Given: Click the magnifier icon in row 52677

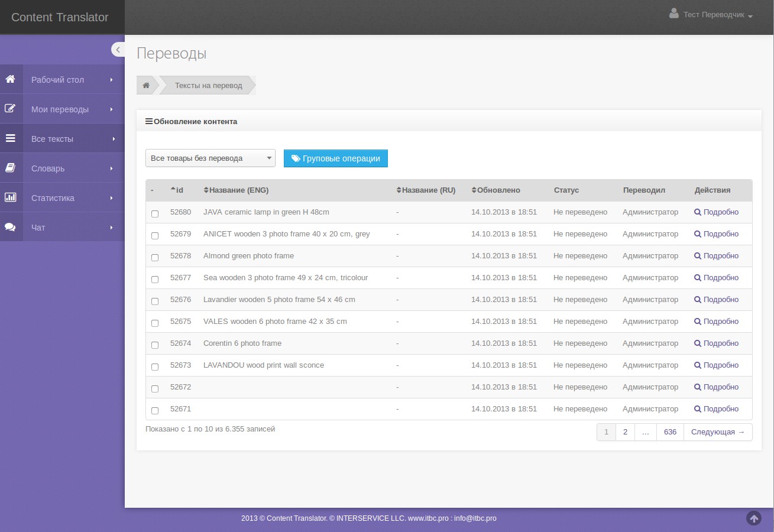Looking at the screenshot, I should pos(698,278).
